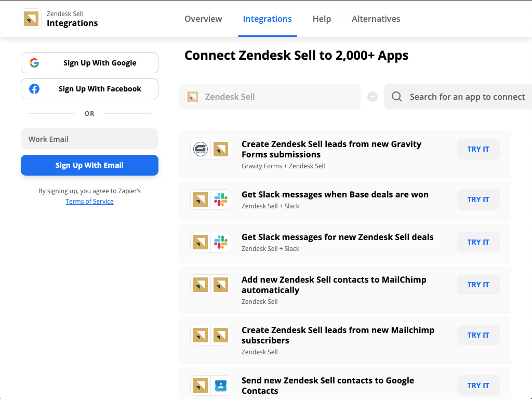This screenshot has height=399, width=532.
Task: Open Create leads from Mailchimp subscribers title
Action: (x=338, y=335)
